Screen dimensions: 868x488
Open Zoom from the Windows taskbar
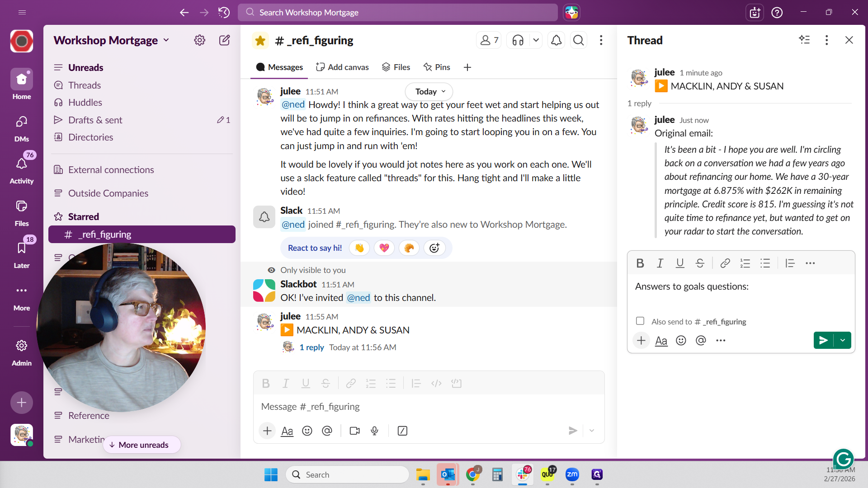tap(572, 474)
